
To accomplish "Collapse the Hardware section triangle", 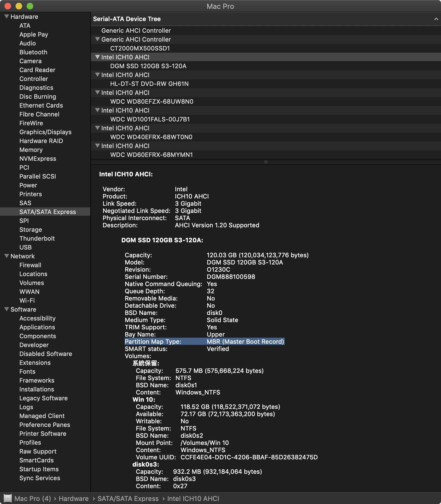I will tap(7, 17).
